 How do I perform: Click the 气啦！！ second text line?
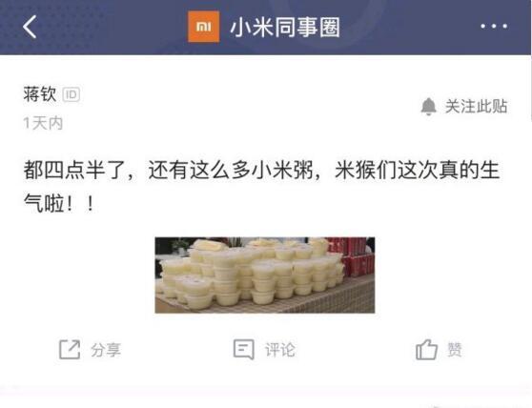pyautogui.click(x=59, y=204)
